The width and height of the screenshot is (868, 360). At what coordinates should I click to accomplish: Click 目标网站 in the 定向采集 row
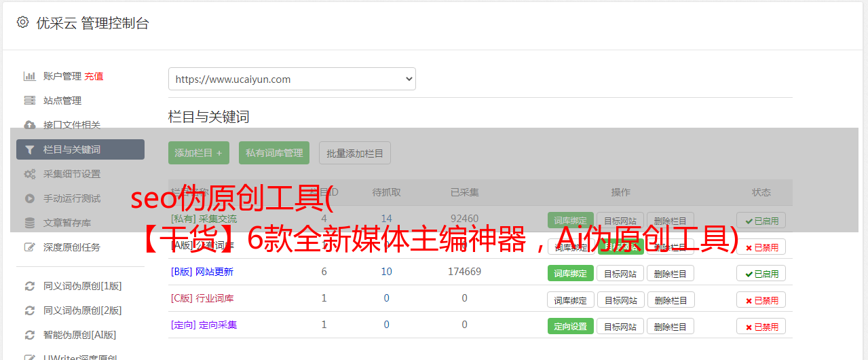[x=620, y=326]
